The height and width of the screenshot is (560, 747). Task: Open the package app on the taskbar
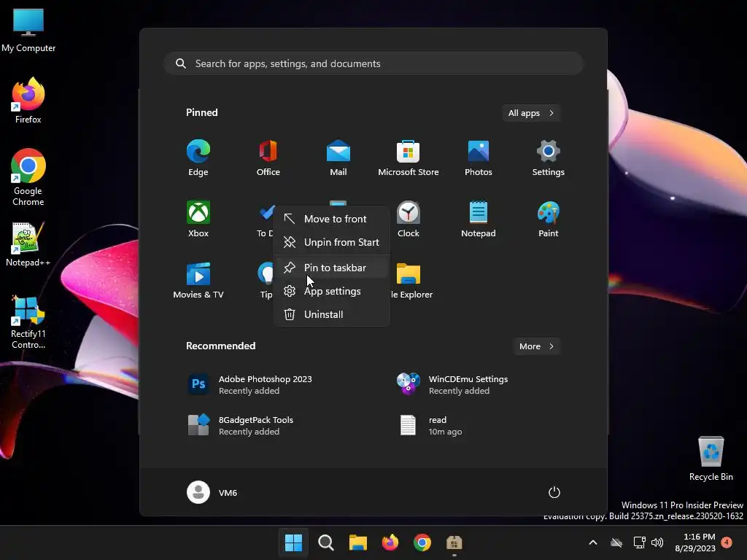(454, 542)
